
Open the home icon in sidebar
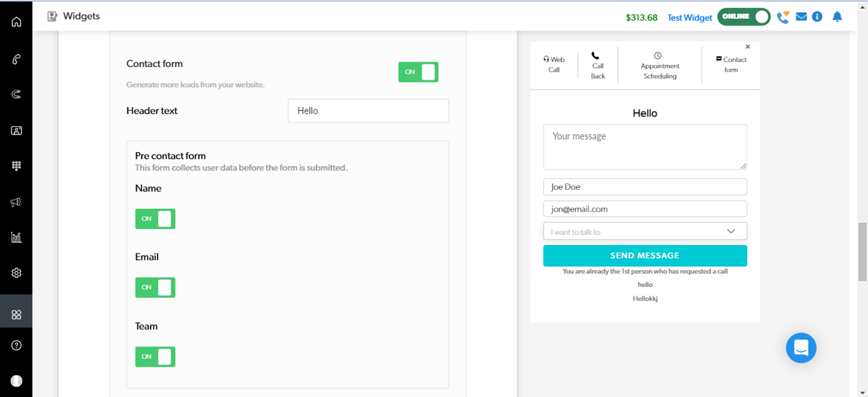[x=16, y=22]
